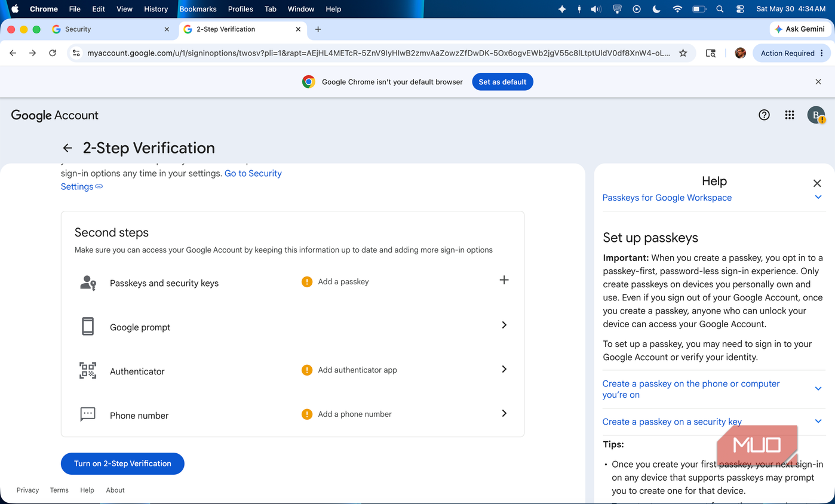Screen dimensions: 835x504
Task: Open the Window menu
Action: coord(301,9)
